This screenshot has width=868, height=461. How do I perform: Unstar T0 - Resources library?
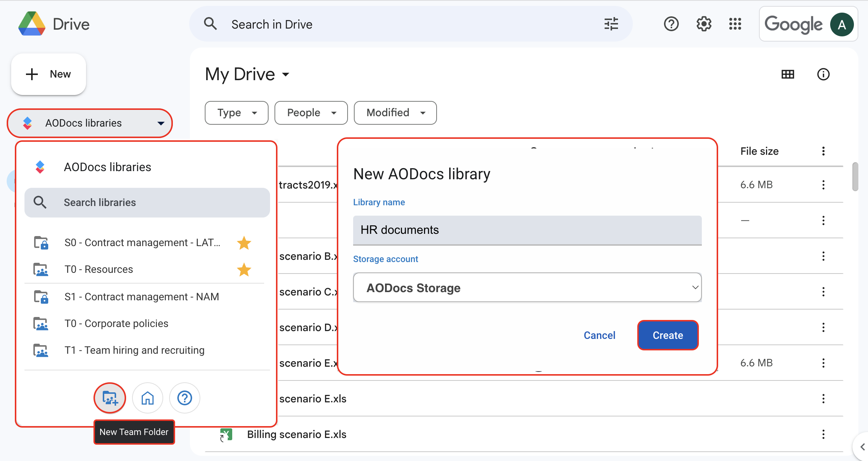[244, 269]
